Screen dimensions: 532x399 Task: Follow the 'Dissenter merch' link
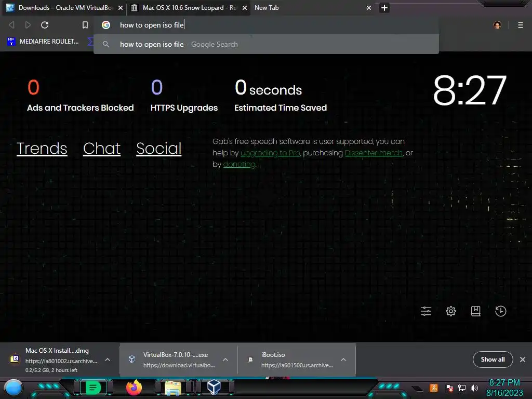[374, 153]
